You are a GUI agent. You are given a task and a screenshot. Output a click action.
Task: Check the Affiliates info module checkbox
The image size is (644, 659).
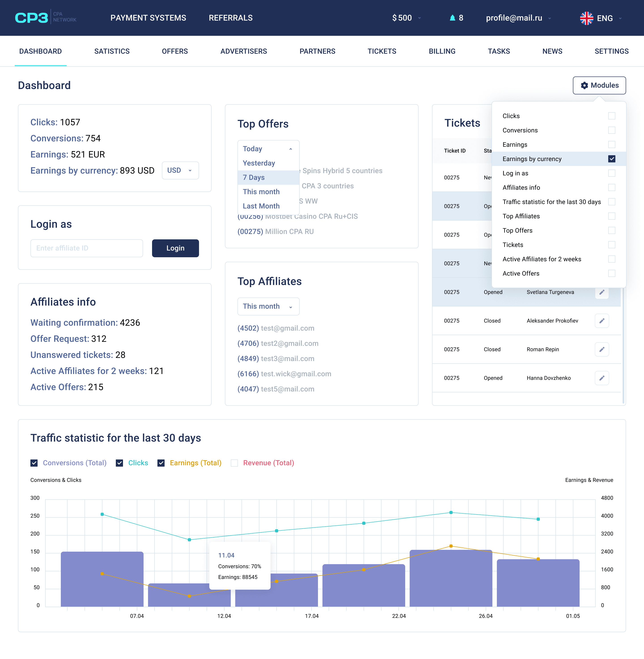(612, 187)
